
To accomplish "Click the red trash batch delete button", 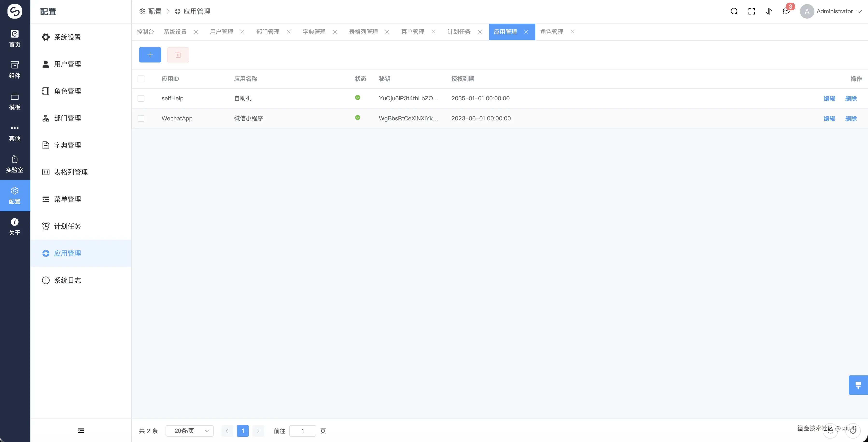I will (178, 55).
